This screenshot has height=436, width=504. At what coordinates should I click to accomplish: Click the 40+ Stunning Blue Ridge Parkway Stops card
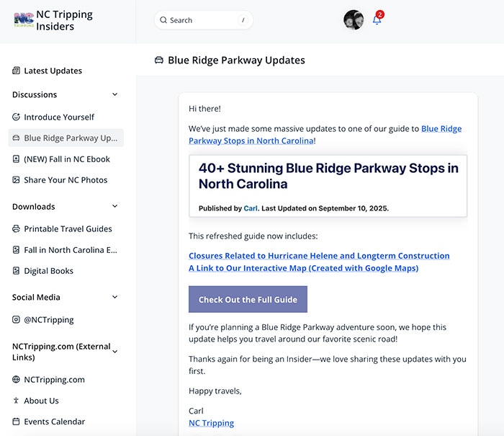328,186
